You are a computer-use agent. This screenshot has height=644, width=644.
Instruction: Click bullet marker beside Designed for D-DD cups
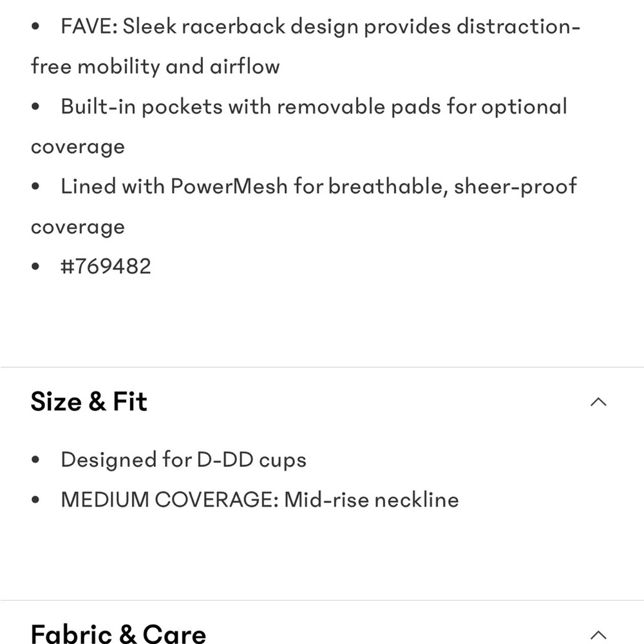click(35, 459)
